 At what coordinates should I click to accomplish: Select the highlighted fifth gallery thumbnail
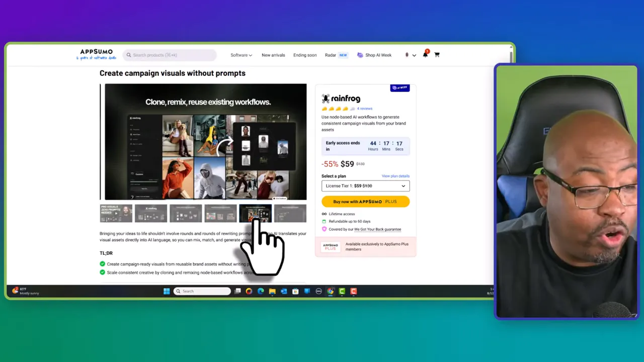click(255, 213)
